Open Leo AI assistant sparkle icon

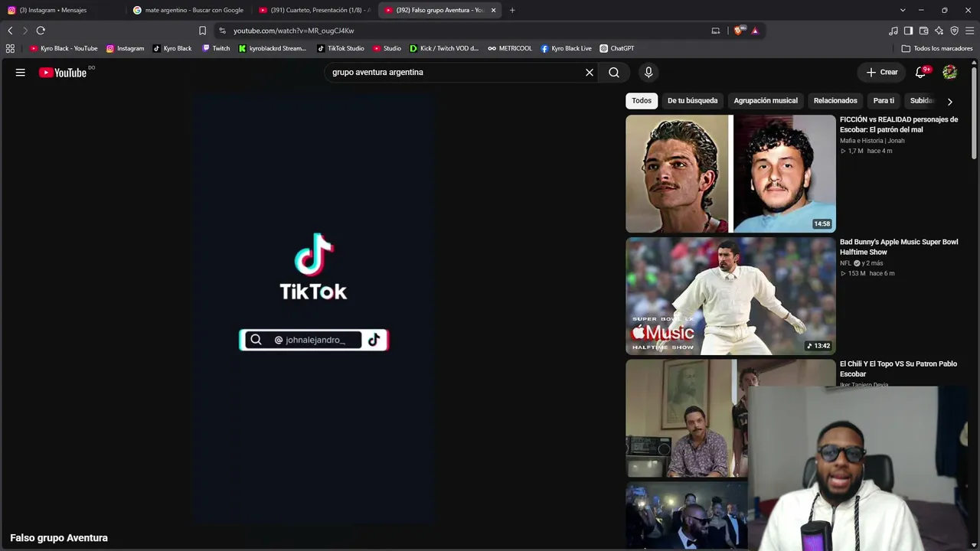pos(939,31)
